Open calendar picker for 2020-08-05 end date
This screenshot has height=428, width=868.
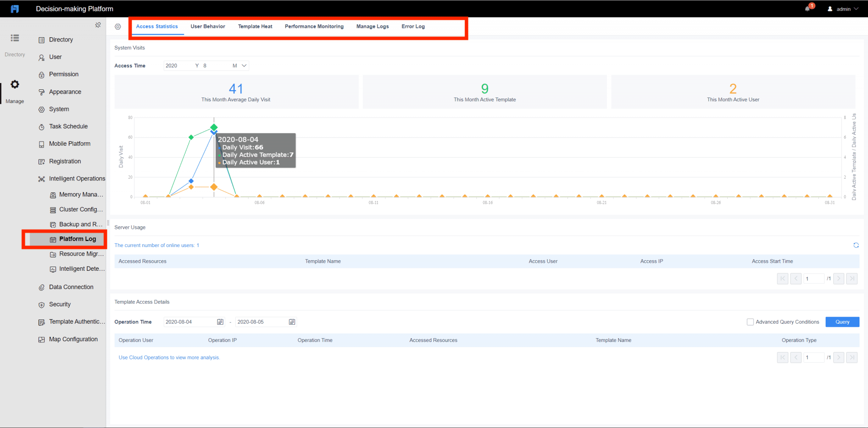click(x=292, y=322)
